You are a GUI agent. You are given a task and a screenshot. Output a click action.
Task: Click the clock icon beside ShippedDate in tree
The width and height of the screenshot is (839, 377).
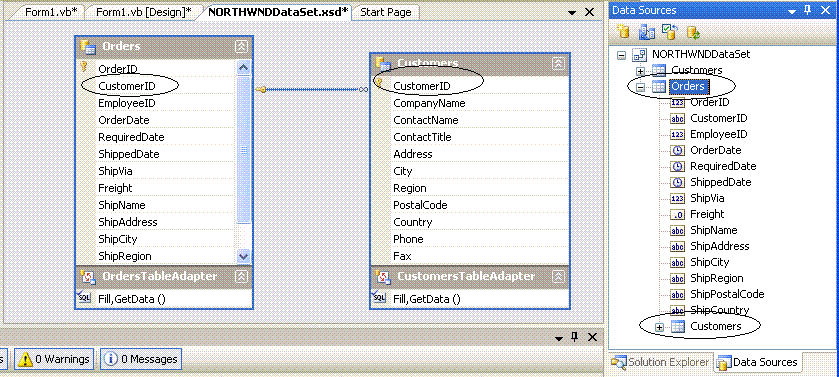tap(677, 182)
